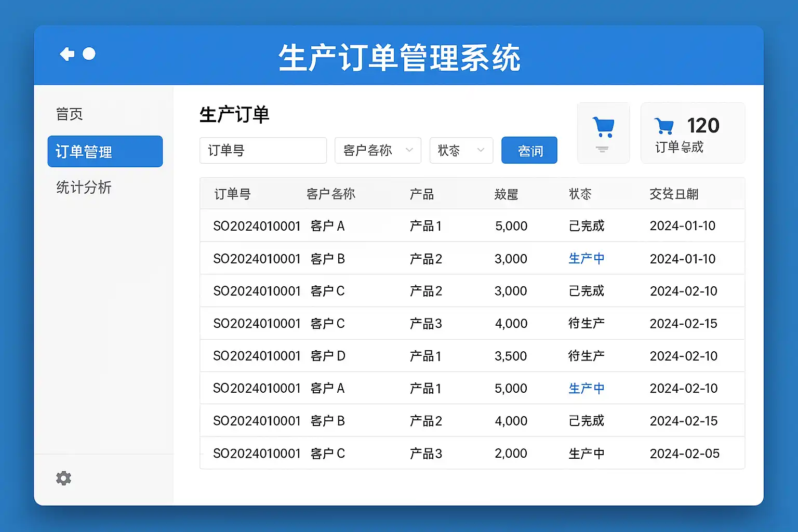The height and width of the screenshot is (532, 798).
Task: Click the white circle icon in header
Action: 89,54
